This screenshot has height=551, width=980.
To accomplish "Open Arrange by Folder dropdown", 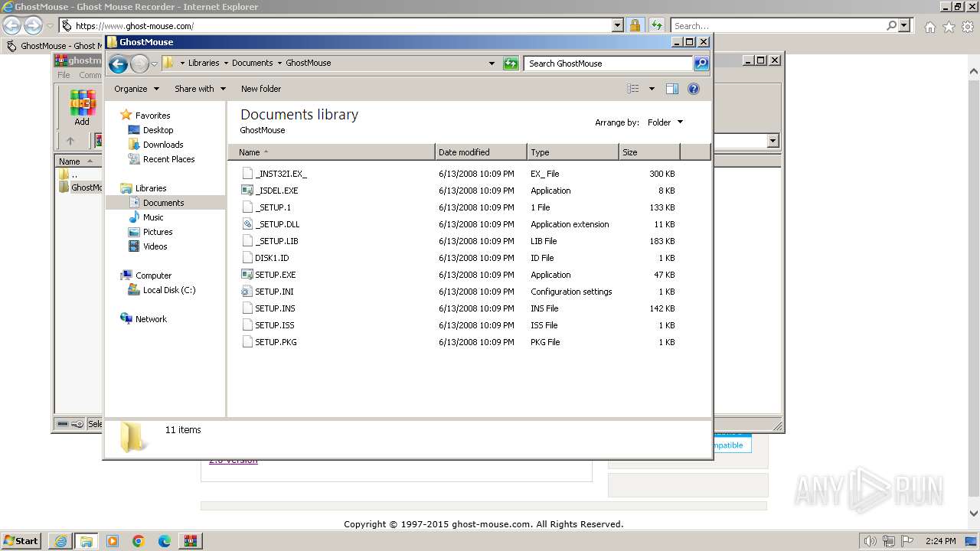I will [x=665, y=122].
